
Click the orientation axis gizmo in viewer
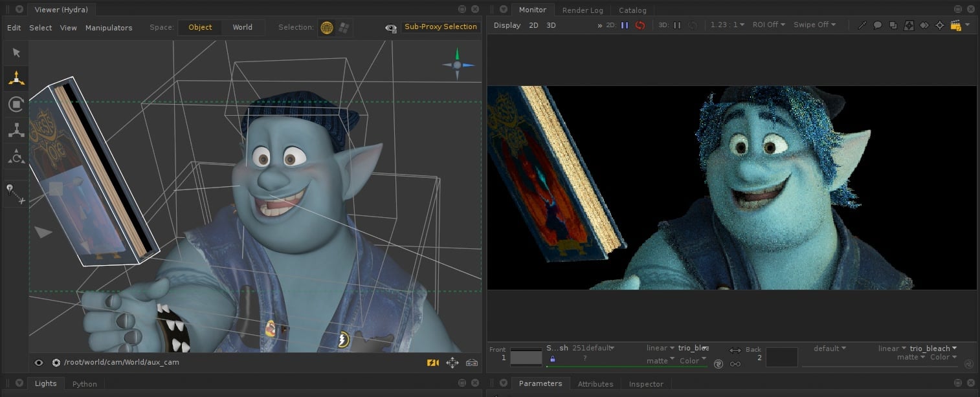click(x=458, y=65)
